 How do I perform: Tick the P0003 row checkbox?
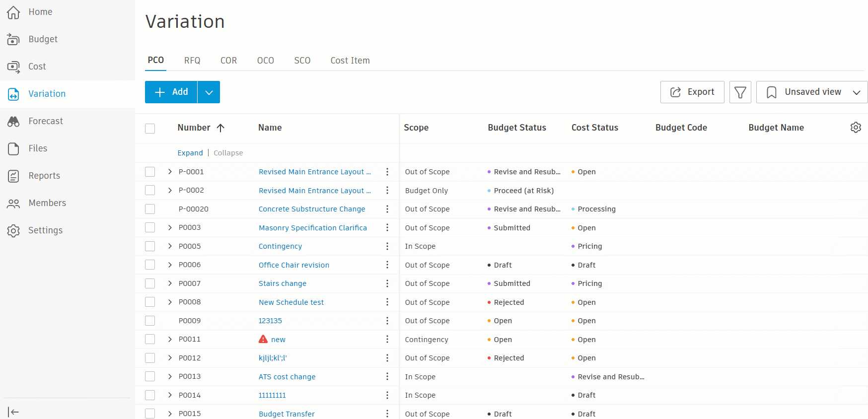click(x=150, y=228)
